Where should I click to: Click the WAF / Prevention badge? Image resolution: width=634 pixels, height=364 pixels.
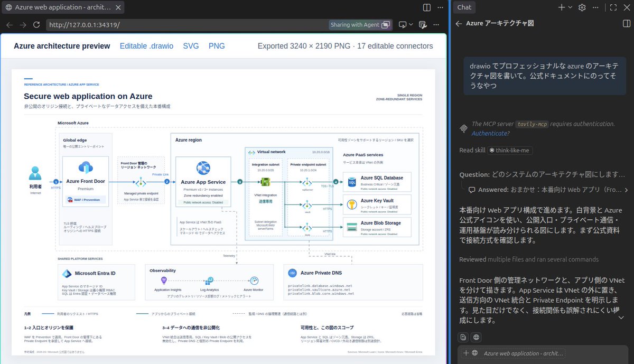click(86, 200)
